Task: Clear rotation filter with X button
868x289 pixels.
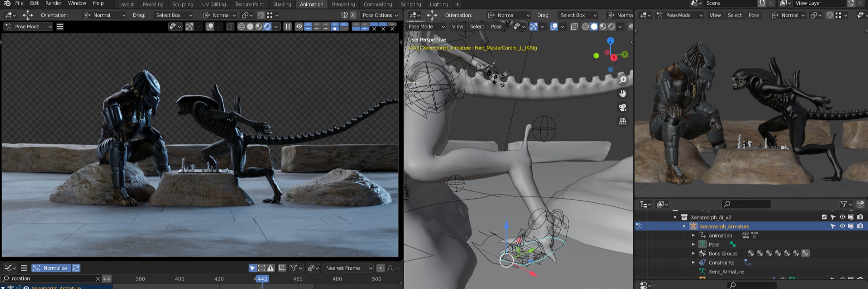Action: pyautogui.click(x=98, y=279)
